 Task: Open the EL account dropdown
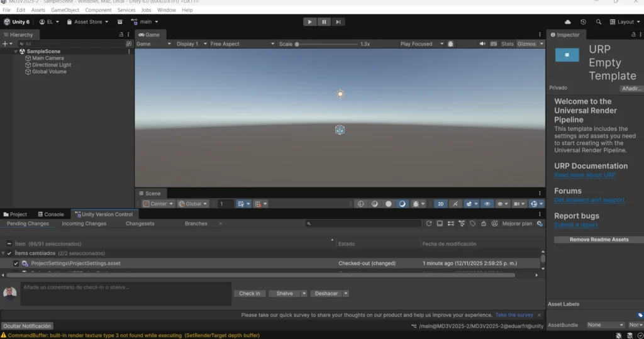point(49,22)
